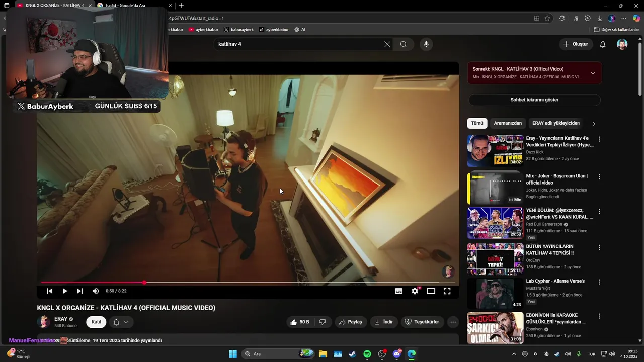This screenshot has height=362, width=644.
Task: Expand the Sonraki playlist panel chevron
Action: pos(593,73)
